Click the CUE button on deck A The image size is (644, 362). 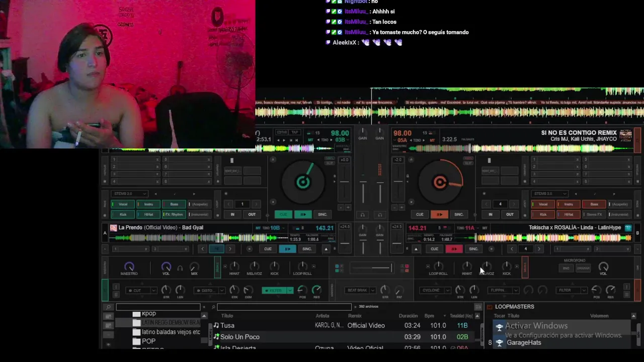tap(268, 249)
